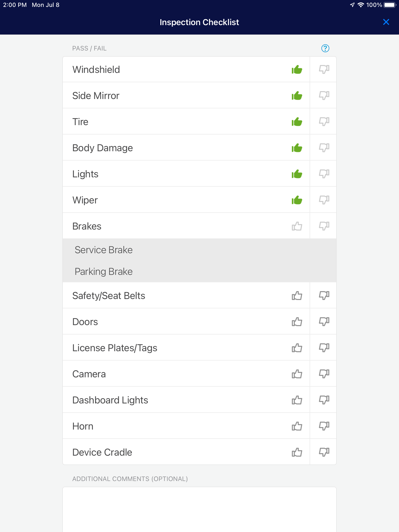Mark Windshield as failed with thumbs down

pos(324,69)
